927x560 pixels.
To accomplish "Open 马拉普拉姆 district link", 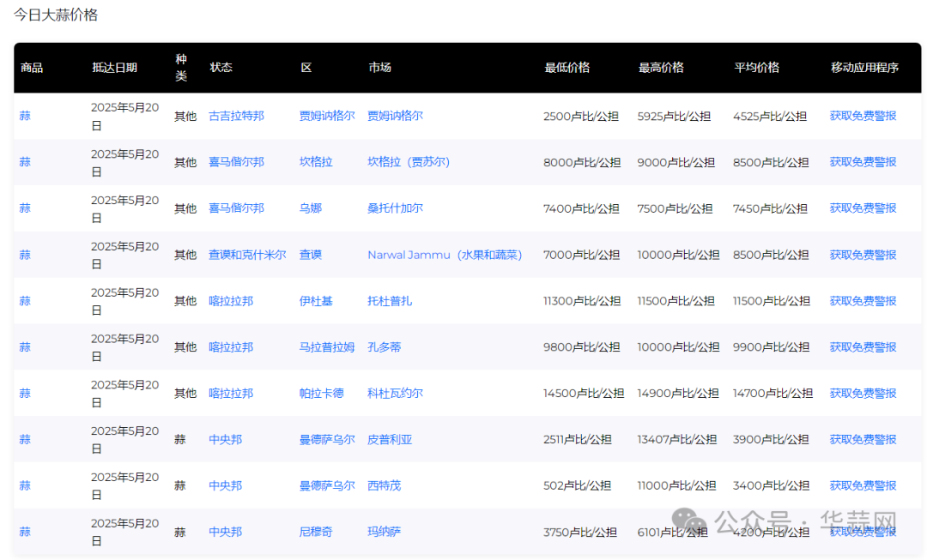I will tap(327, 346).
